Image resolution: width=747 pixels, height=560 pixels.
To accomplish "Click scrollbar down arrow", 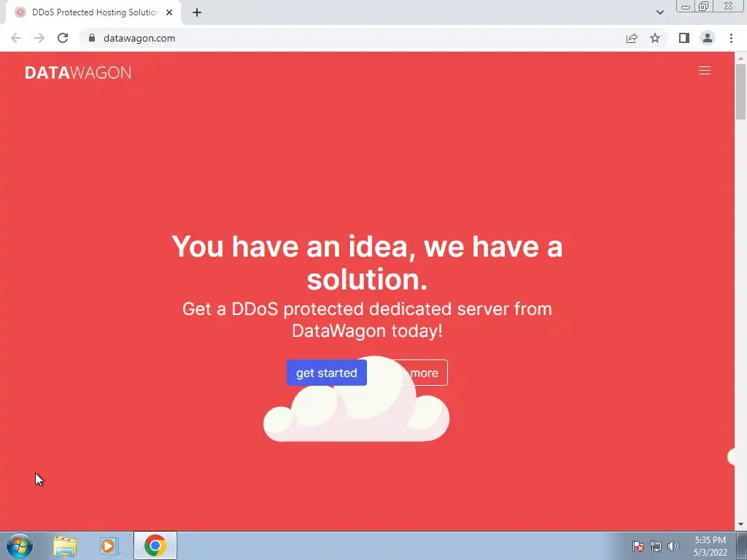I will pyautogui.click(x=740, y=525).
